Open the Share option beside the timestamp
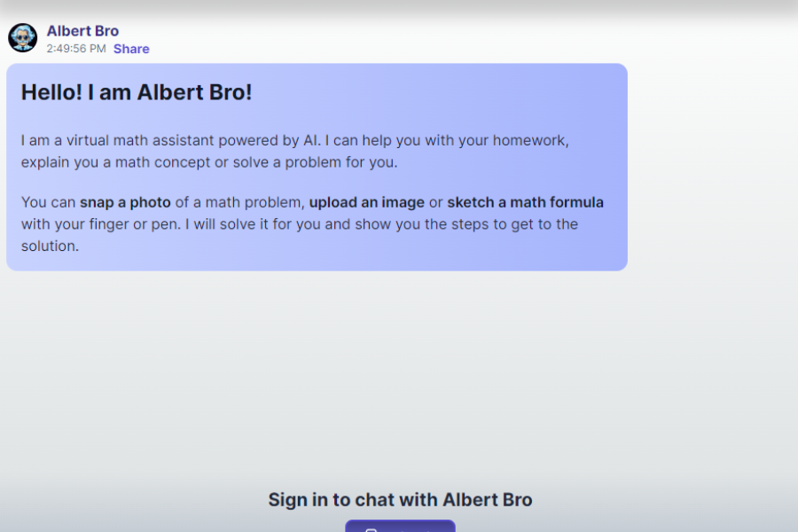 click(x=130, y=49)
